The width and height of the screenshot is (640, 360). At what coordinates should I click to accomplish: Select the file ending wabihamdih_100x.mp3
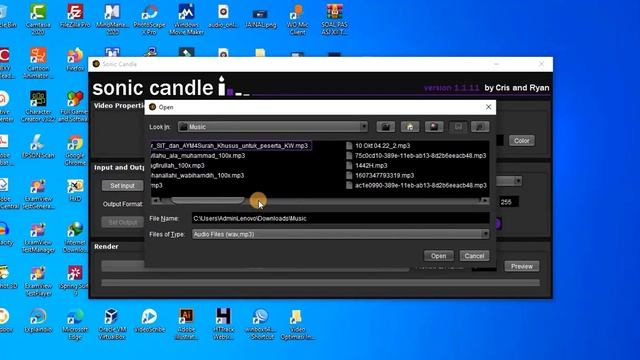click(197, 175)
